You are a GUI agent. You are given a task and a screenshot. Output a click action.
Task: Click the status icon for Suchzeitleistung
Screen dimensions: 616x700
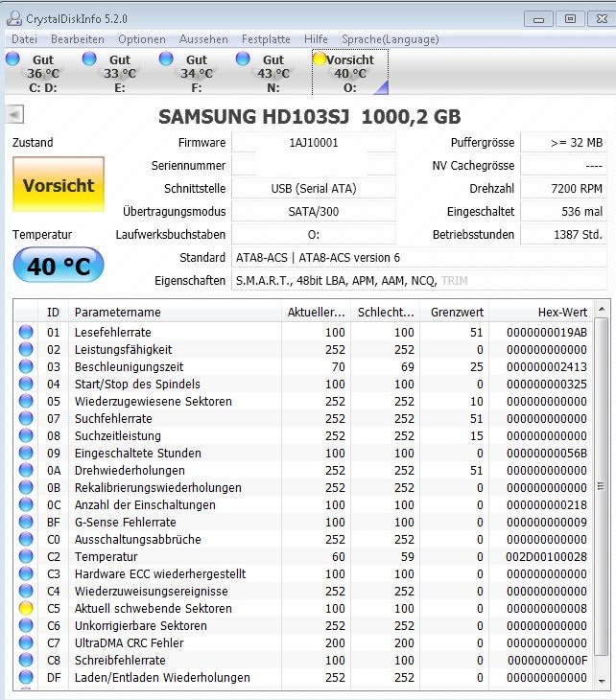(26, 435)
